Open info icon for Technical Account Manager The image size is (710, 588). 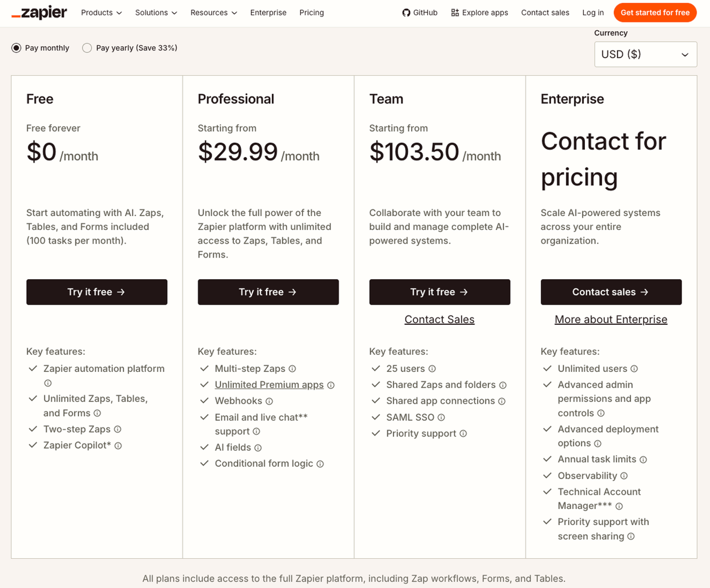pos(619,506)
